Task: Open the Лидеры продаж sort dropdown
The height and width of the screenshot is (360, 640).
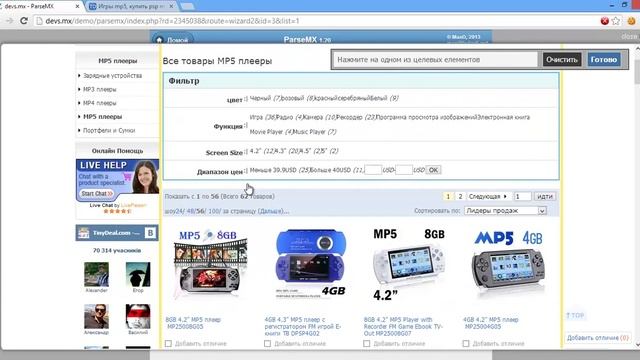Action: pos(505,211)
